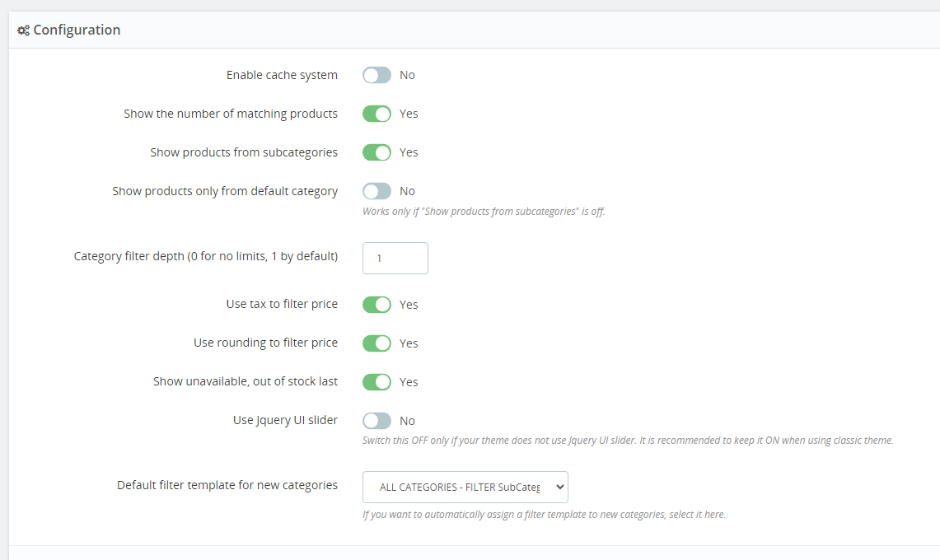Turn off Show number of matching products
This screenshot has width=940, height=560.
tap(376, 114)
